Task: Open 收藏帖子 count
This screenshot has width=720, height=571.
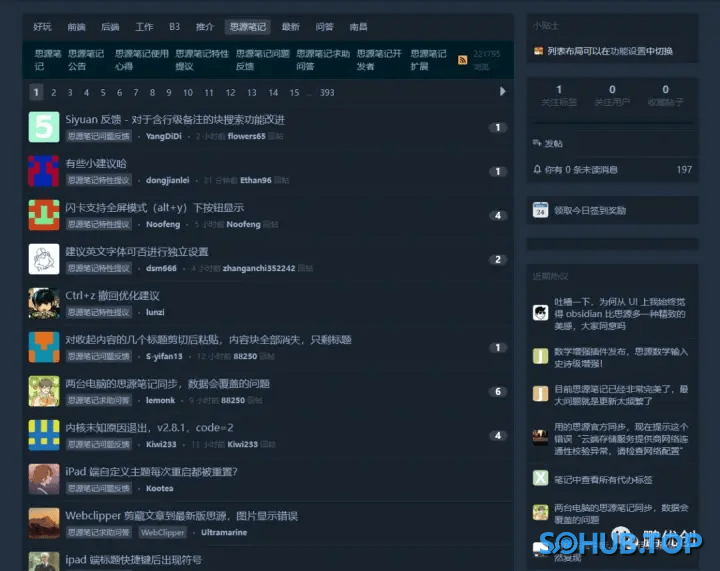Action: tap(665, 95)
